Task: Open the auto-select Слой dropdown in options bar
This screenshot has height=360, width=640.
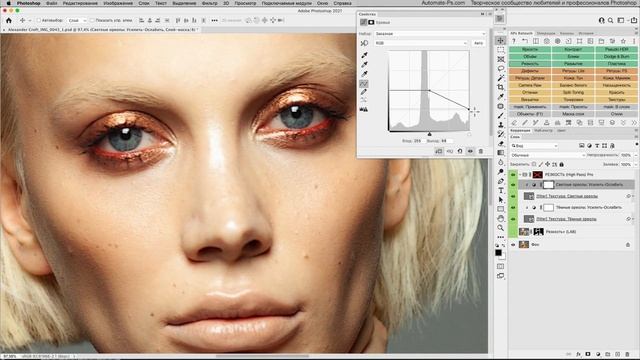Action: pos(77,20)
